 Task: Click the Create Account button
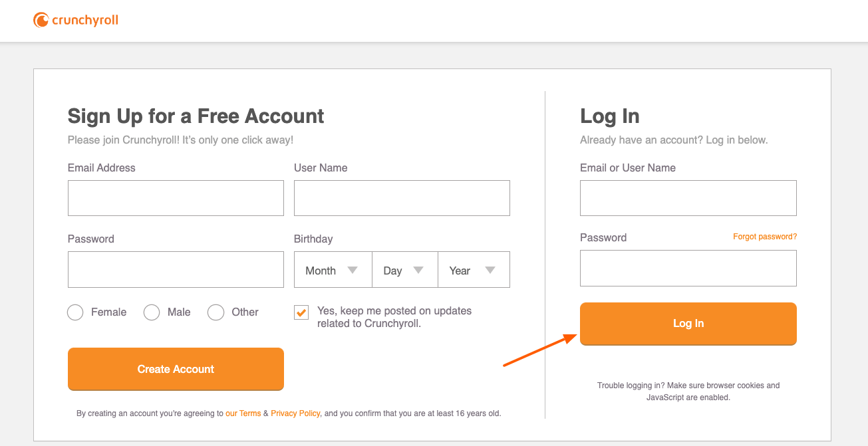click(x=176, y=369)
